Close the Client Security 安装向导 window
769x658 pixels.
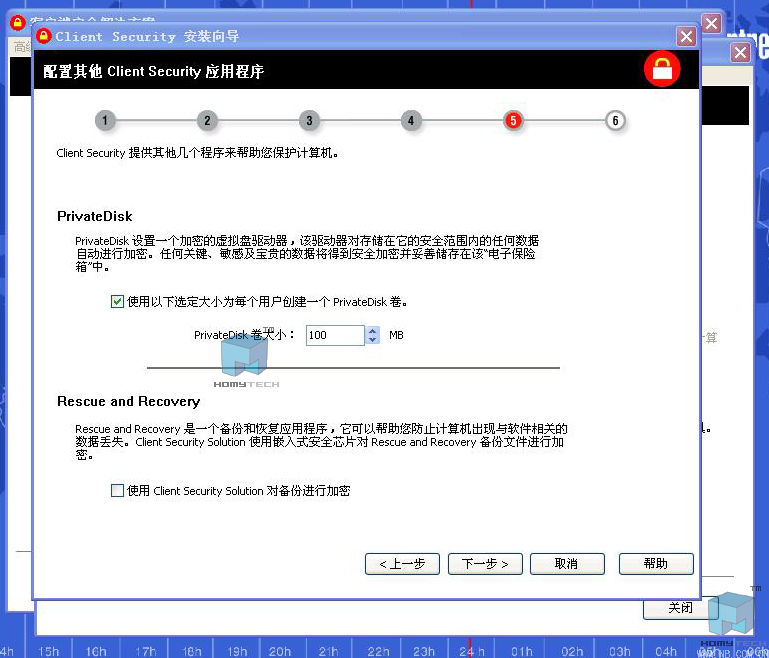coord(686,36)
